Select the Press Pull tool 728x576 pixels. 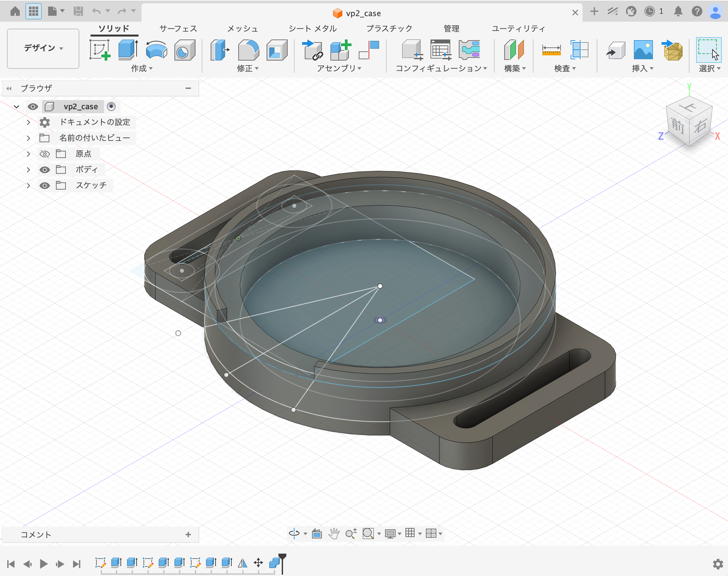220,50
